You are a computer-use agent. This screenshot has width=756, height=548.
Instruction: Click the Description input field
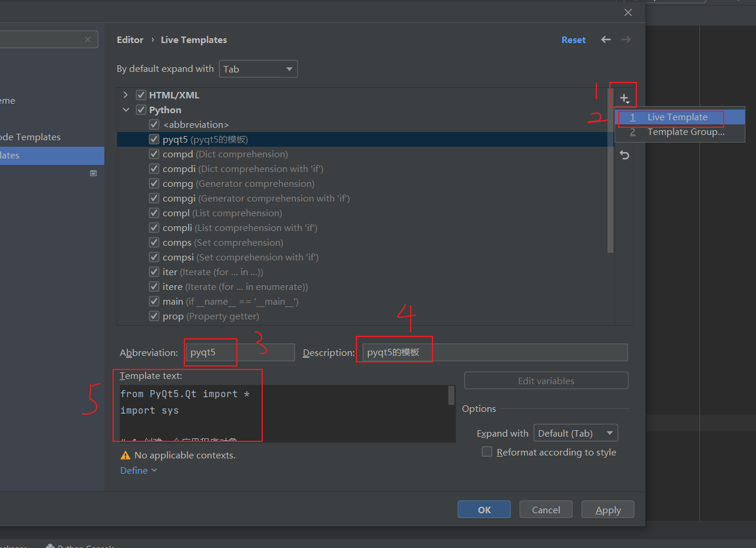[x=495, y=352]
